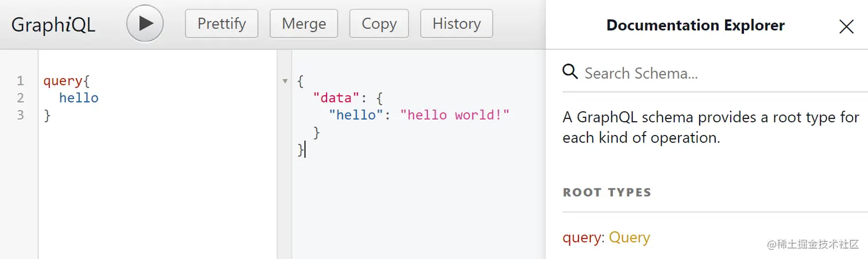The height and width of the screenshot is (259, 868).
Task: Click line number 3 in gutter
Action: pos(21,115)
